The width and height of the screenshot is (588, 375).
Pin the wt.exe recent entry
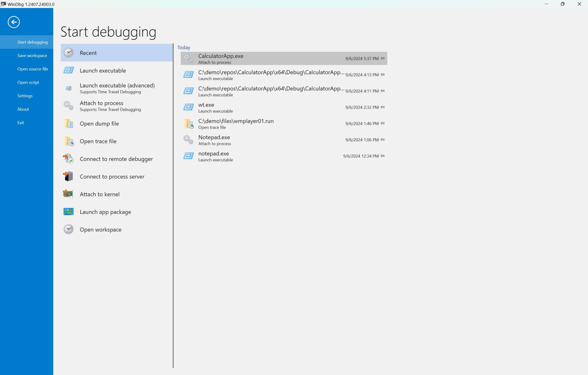coord(382,107)
